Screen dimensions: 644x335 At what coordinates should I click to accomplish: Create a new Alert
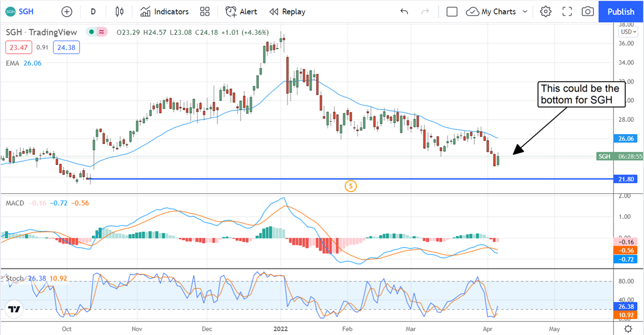pos(241,11)
